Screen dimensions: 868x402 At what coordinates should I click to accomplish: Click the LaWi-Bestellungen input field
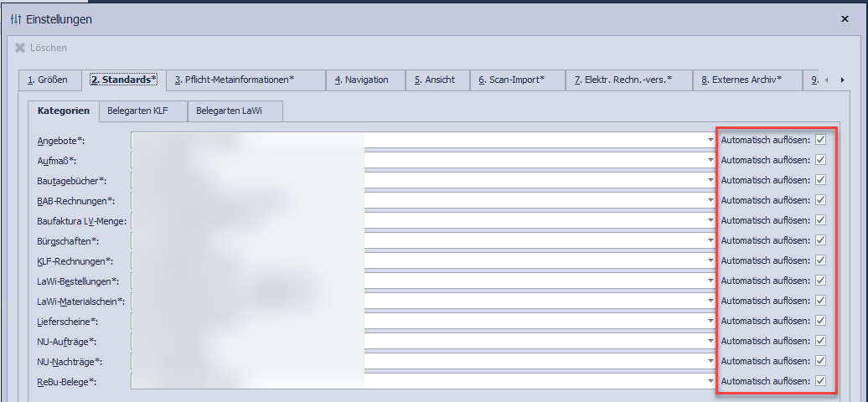pos(419,281)
